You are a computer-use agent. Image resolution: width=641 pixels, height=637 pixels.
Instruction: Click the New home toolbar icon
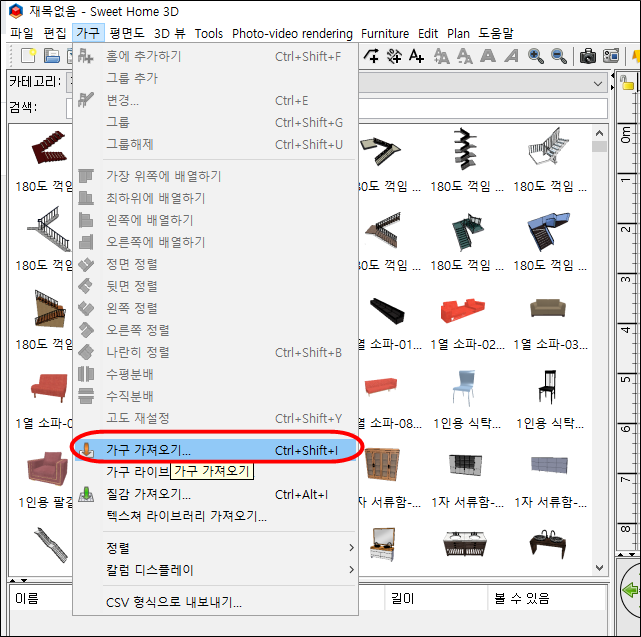tap(28, 56)
